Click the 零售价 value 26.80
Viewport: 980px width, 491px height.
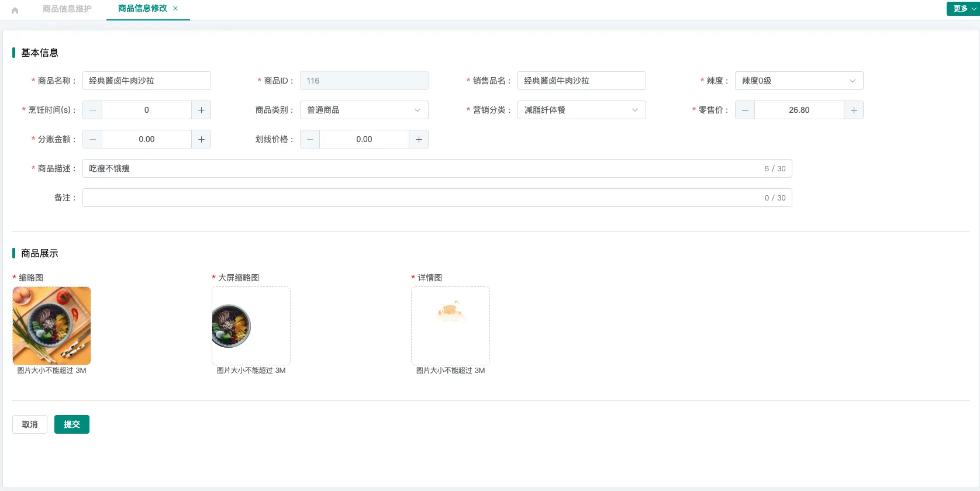tap(799, 110)
